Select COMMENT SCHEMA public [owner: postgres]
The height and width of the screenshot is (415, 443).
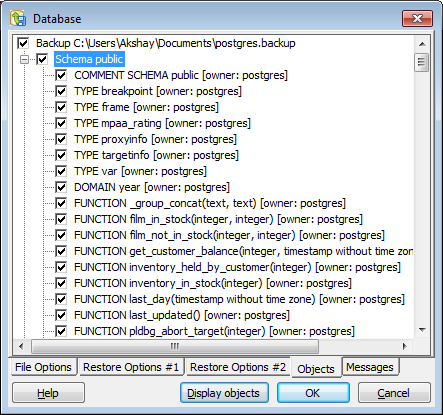181,75
